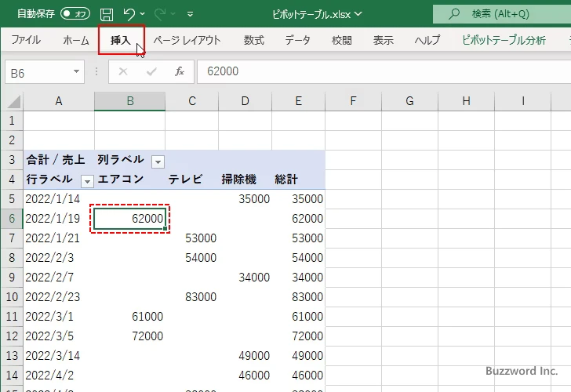Screen dimensions: 571x392
Task: Select column D header
Action: [x=245, y=101]
